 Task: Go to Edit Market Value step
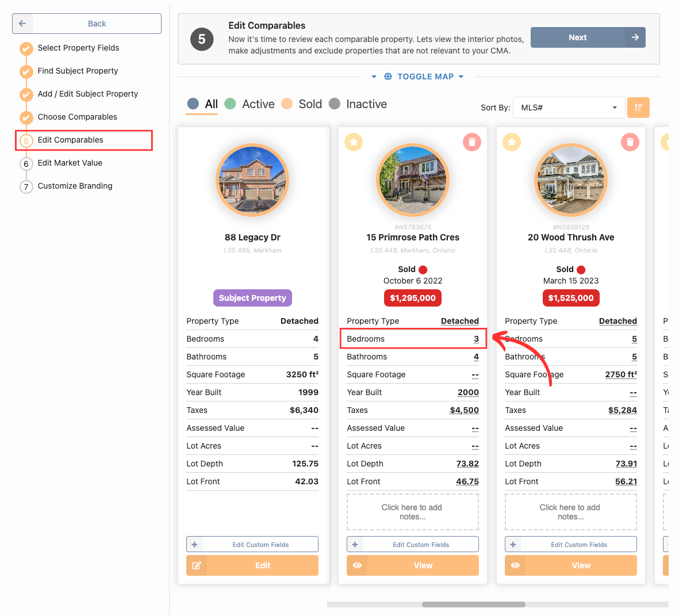click(x=70, y=163)
